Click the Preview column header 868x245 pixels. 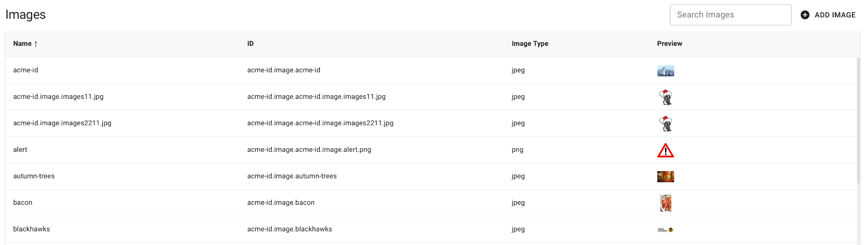669,44
